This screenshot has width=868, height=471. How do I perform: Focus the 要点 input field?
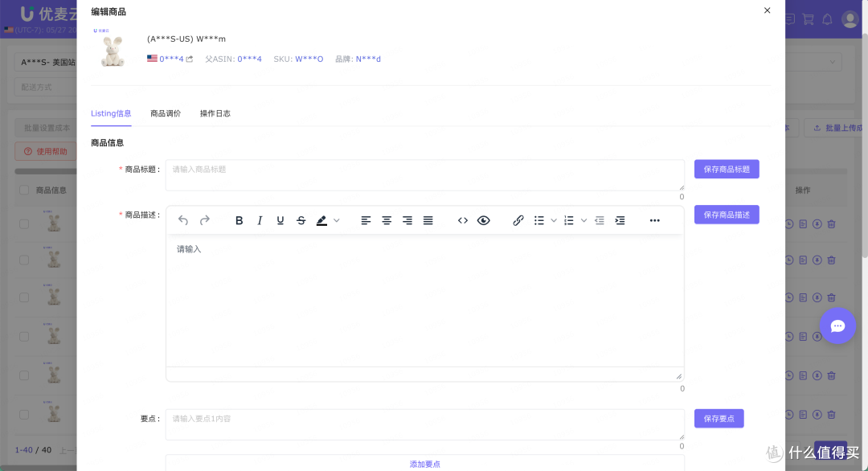(425, 424)
